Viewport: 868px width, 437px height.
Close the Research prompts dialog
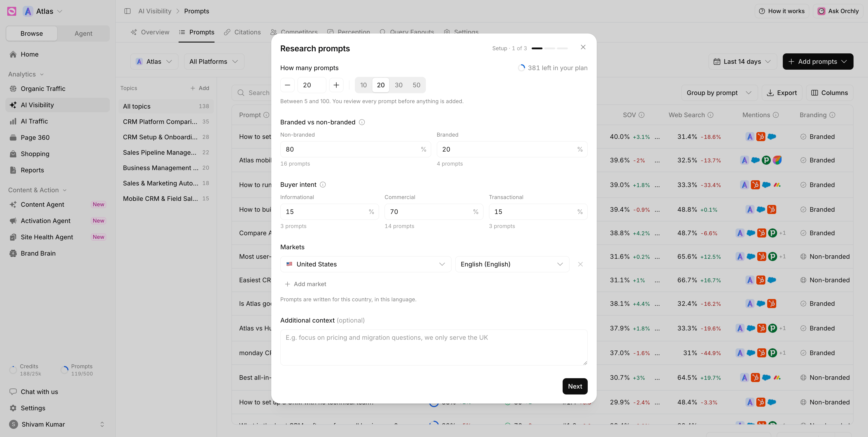(x=583, y=47)
